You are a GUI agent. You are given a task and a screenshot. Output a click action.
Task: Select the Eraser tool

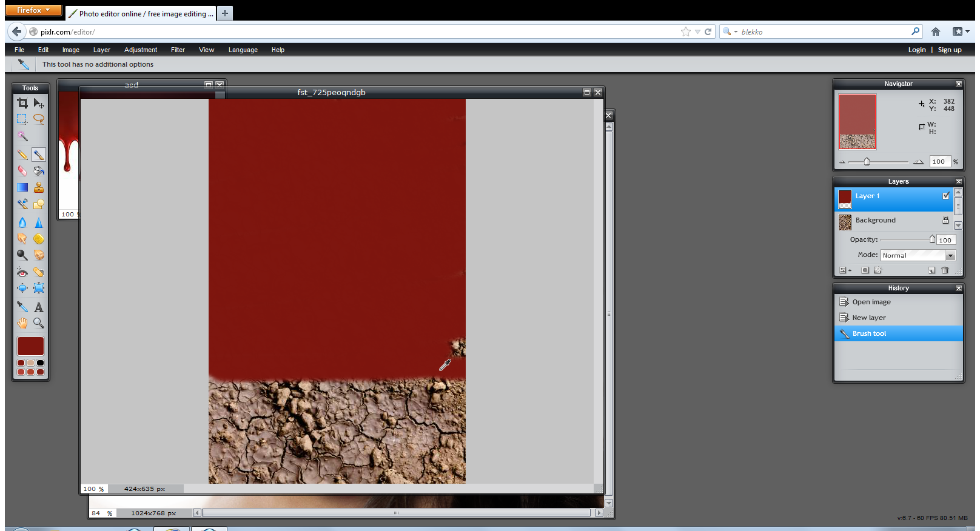tap(22, 172)
